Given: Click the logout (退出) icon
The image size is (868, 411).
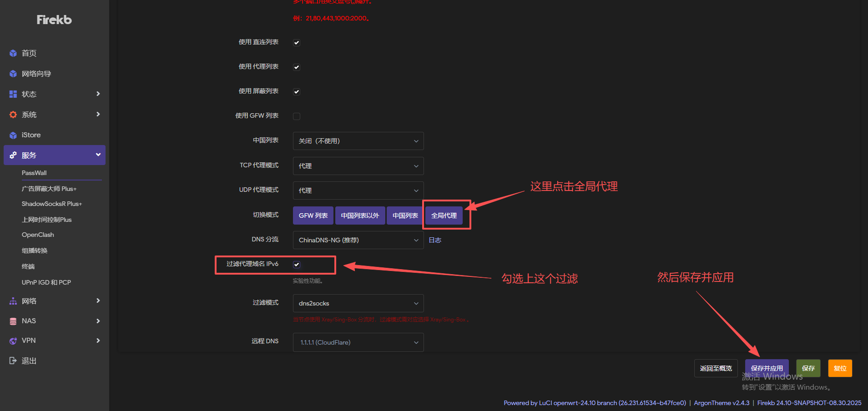Looking at the screenshot, I should (13, 361).
